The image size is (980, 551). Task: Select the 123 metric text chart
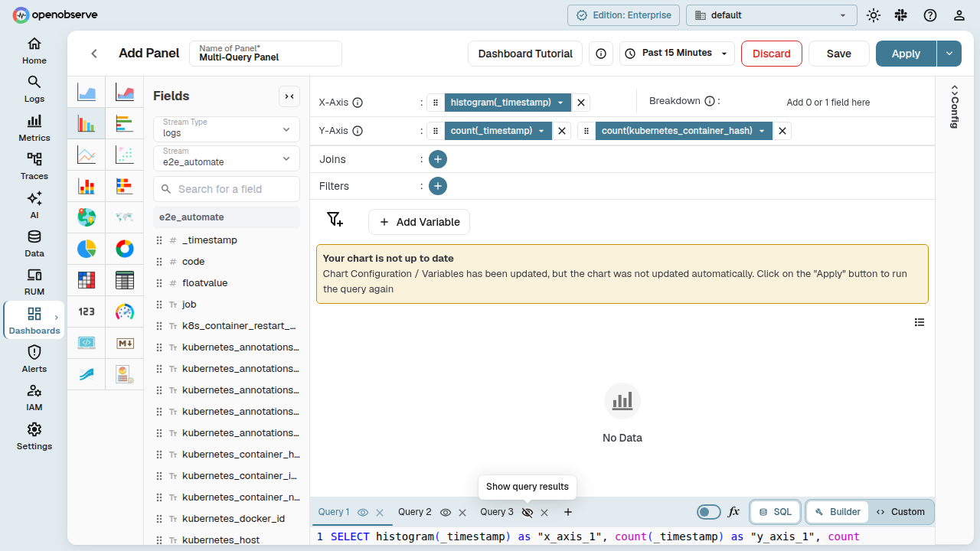click(87, 311)
